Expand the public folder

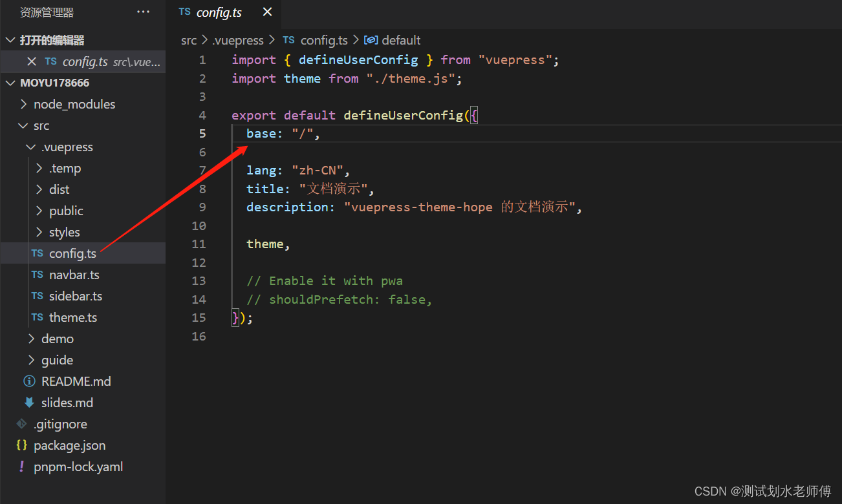coord(39,211)
